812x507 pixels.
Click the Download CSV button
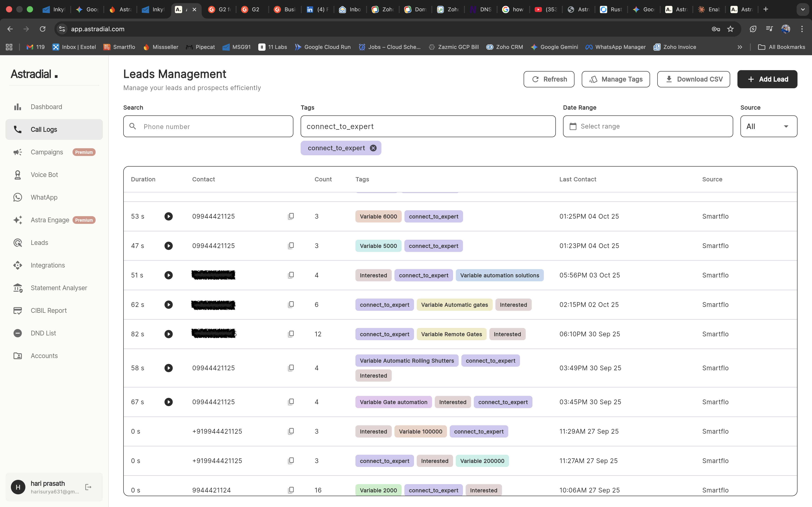(x=693, y=79)
